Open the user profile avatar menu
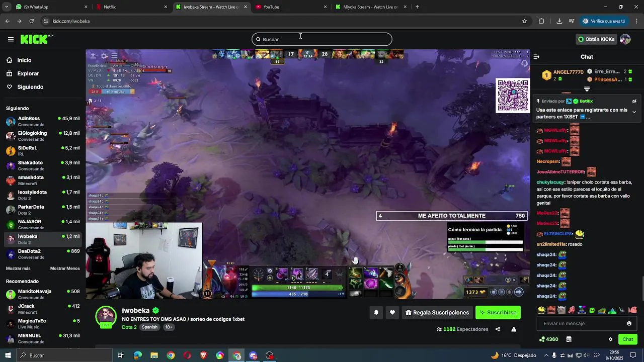This screenshot has height=362, width=644. [x=625, y=39]
